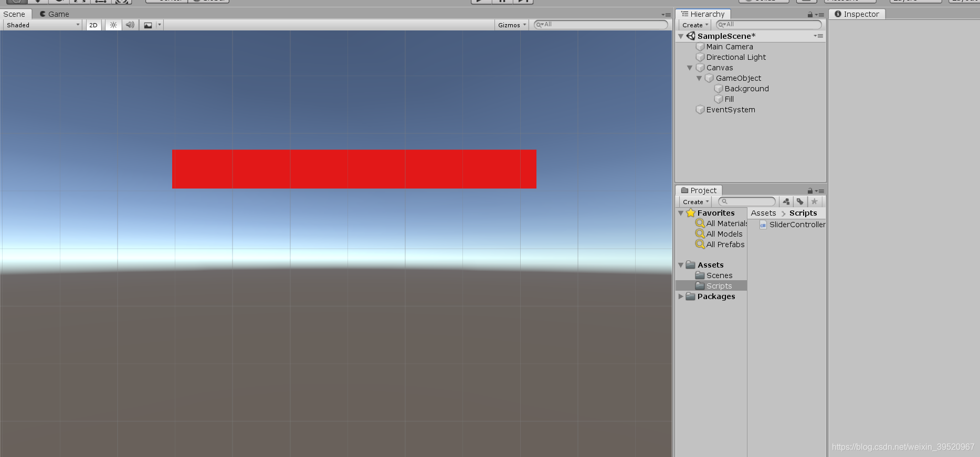This screenshot has width=980, height=457.
Task: Open Project Create dropdown
Action: (x=696, y=201)
